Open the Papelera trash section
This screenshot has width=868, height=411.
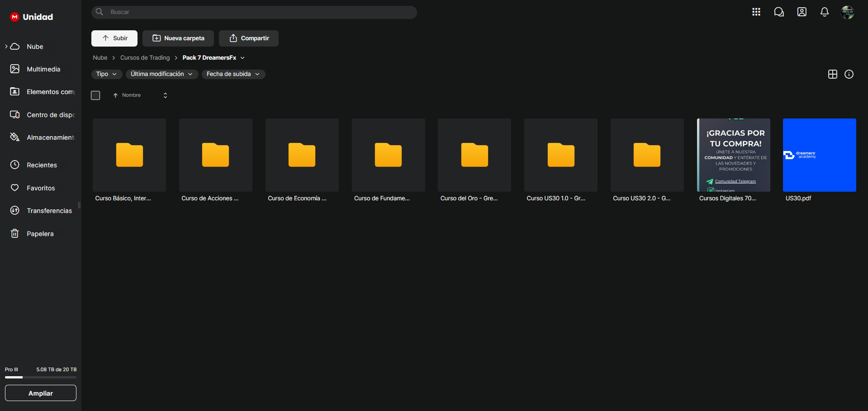(40, 234)
